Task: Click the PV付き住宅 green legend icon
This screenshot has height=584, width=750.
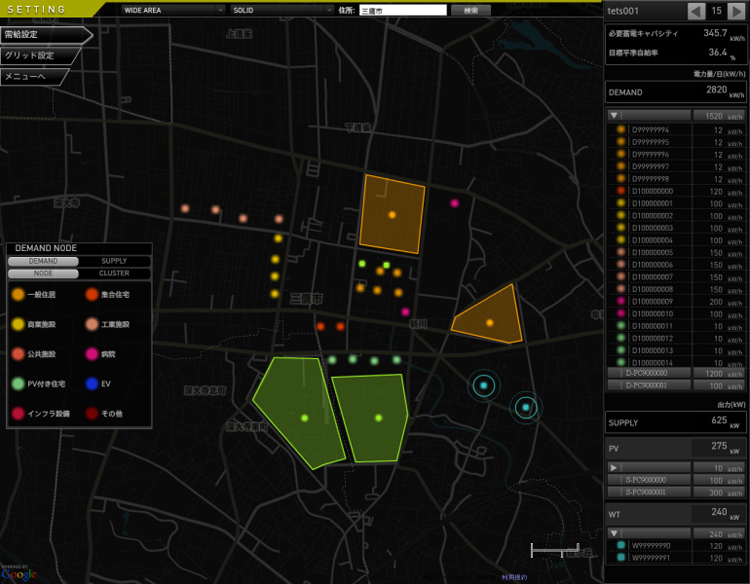Action: point(19,383)
